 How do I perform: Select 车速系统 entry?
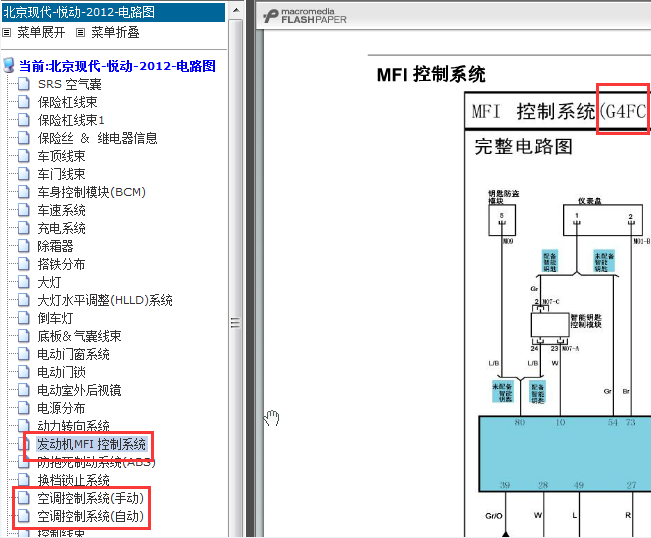point(61,210)
